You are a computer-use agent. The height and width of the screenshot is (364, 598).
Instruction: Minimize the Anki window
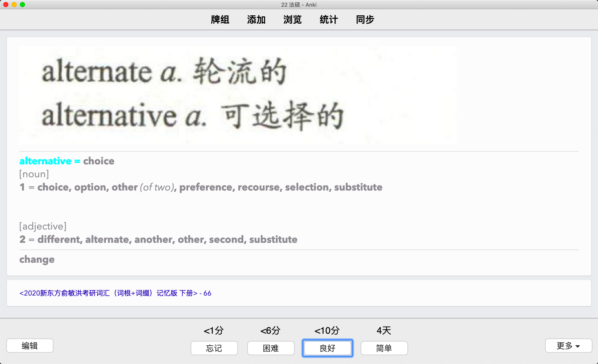pos(14,5)
